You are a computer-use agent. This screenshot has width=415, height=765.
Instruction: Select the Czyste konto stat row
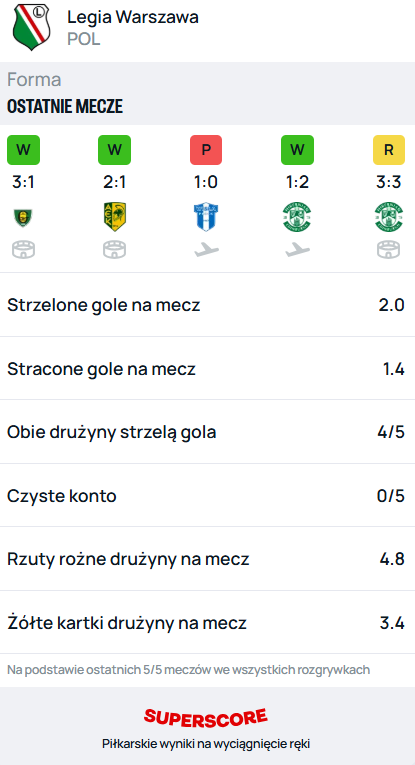[207, 496]
